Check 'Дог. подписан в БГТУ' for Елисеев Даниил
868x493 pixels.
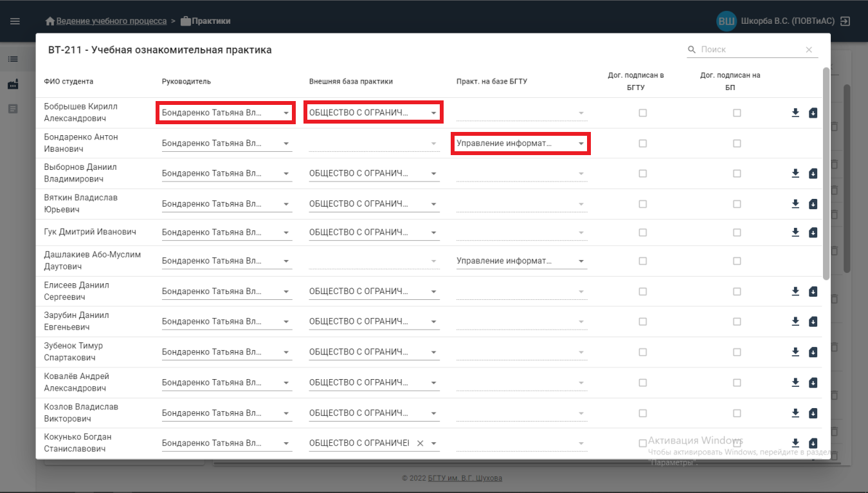point(642,291)
